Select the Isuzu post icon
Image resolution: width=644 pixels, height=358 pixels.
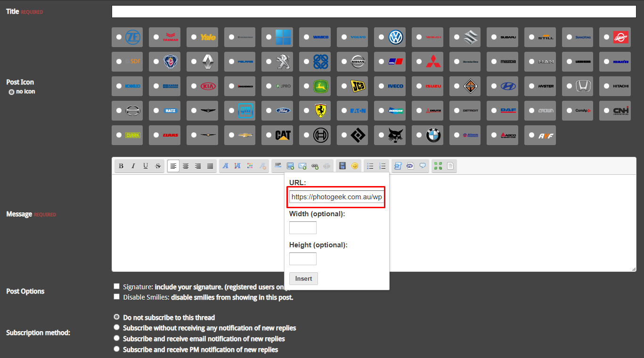click(419, 86)
